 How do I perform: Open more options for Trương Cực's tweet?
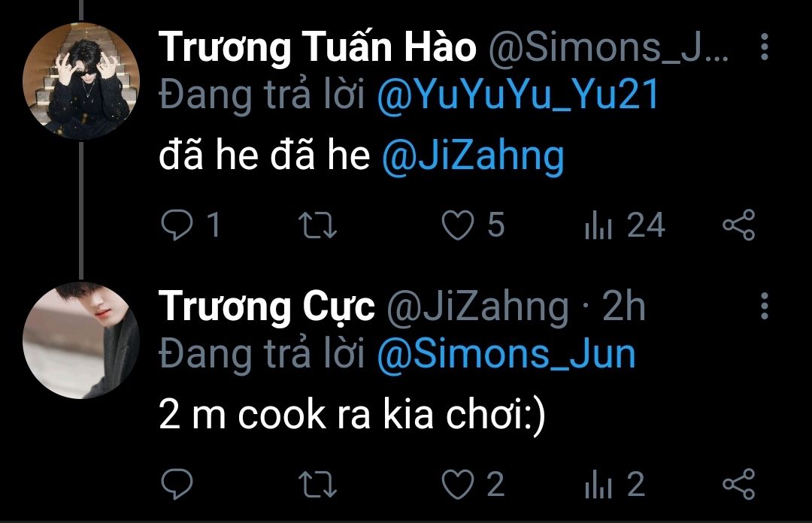pos(765,306)
